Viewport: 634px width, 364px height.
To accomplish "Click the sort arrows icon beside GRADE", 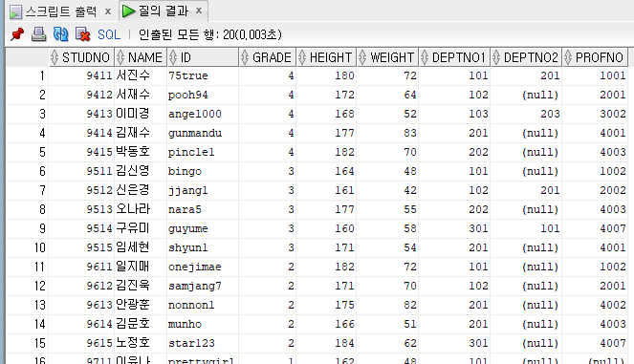I will point(245,57).
